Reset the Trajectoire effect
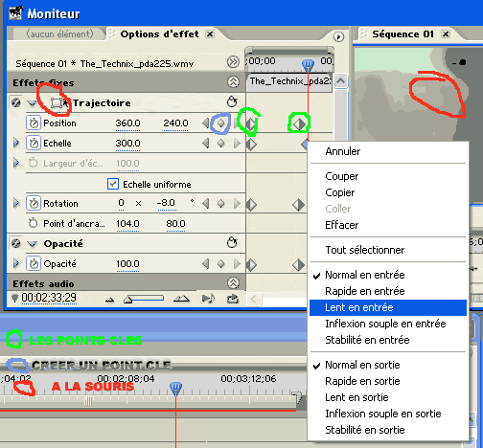This screenshot has height=448, width=483. click(x=232, y=102)
